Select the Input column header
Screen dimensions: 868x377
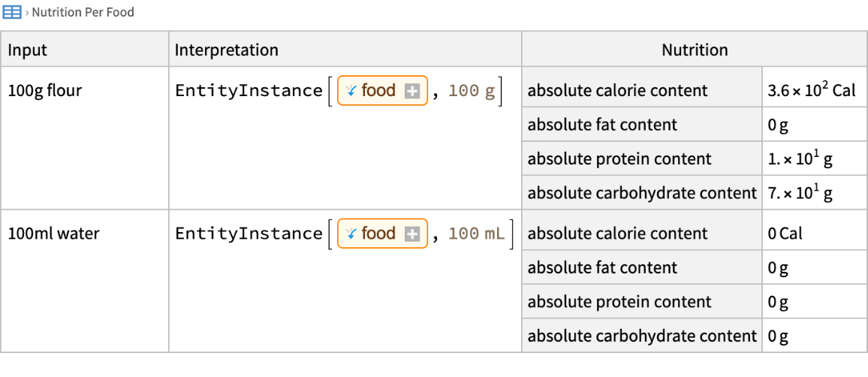click(28, 50)
